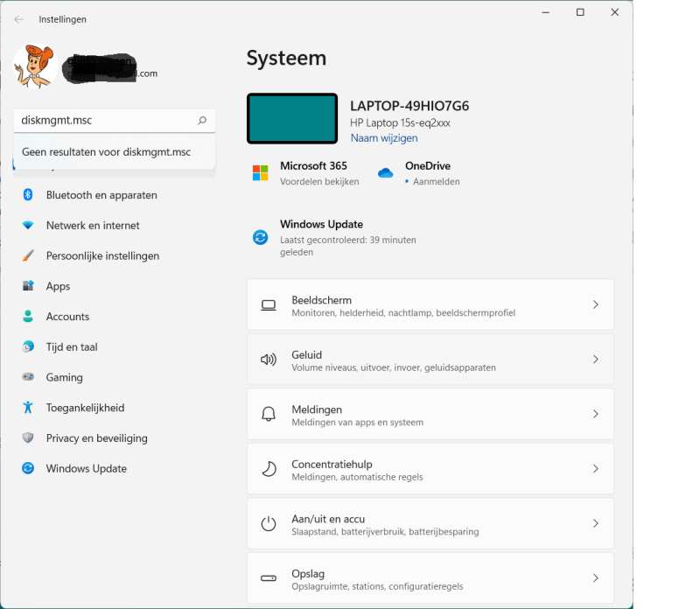Viewport: 700px width, 609px height.
Task: Click the Windows Update sync icon
Action: (260, 237)
